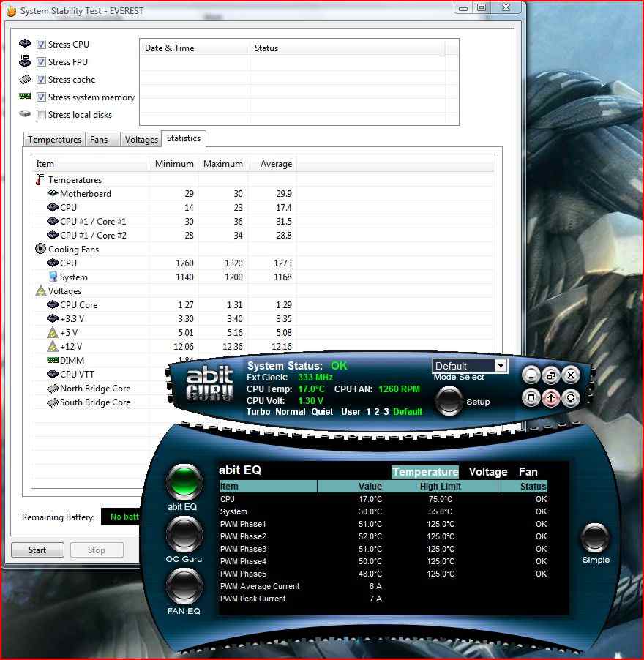
Task: Click the green memory icon of the DIMM row
Action: pyautogui.click(x=53, y=360)
